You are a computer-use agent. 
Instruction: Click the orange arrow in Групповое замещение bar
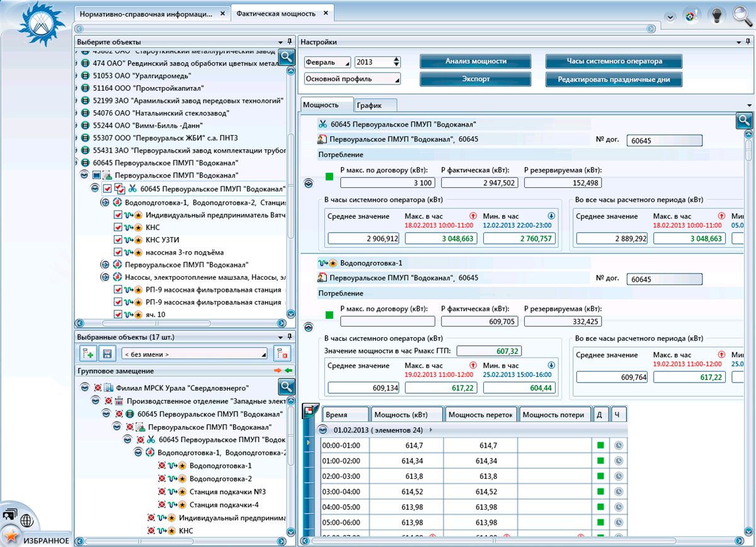[x=278, y=371]
